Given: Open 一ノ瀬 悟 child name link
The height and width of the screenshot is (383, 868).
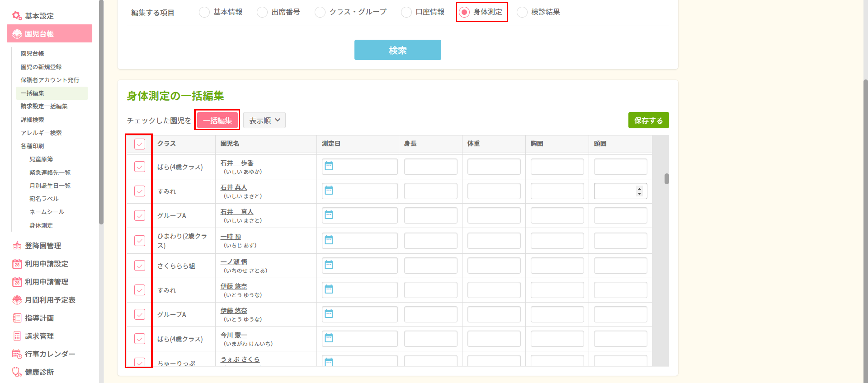Looking at the screenshot, I should tap(234, 262).
